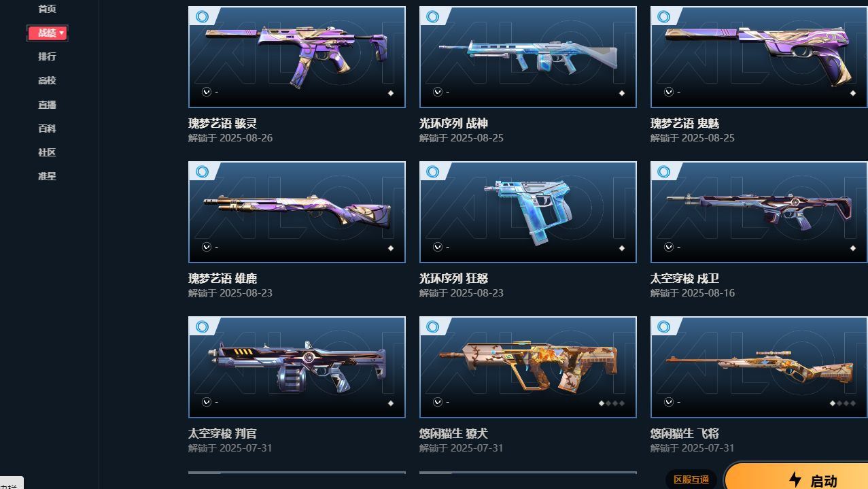
Task: Go to 首页 in sidebar
Action: [47, 9]
